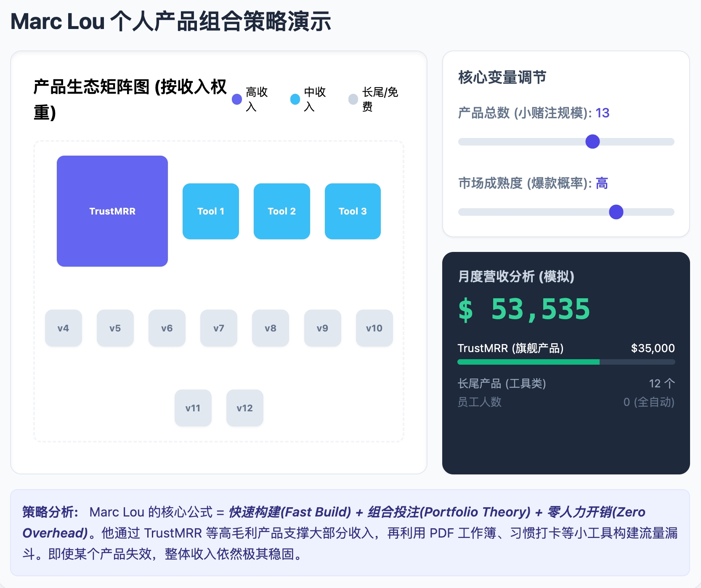Select the Tool 1 tile
The width and height of the screenshot is (701, 588).
click(x=211, y=211)
